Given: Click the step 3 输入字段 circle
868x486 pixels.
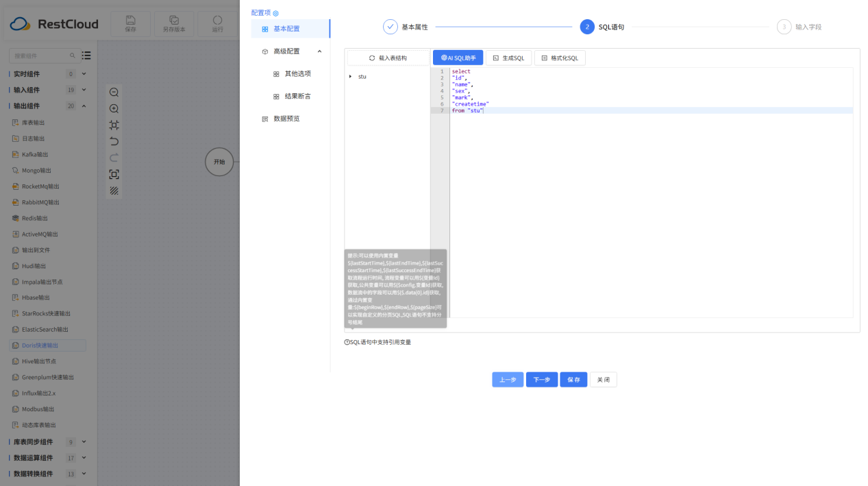Looking at the screenshot, I should [x=784, y=27].
